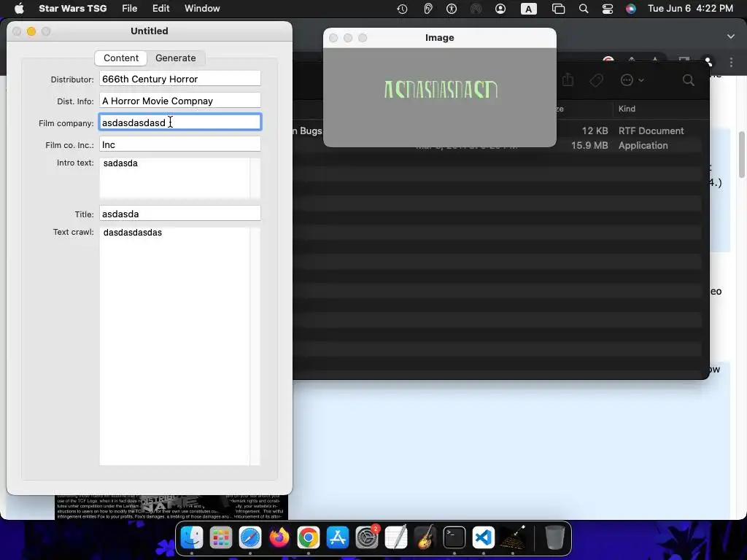Image resolution: width=747 pixels, height=560 pixels.
Task: Click the browser three-dot menu icon
Action: [731, 63]
